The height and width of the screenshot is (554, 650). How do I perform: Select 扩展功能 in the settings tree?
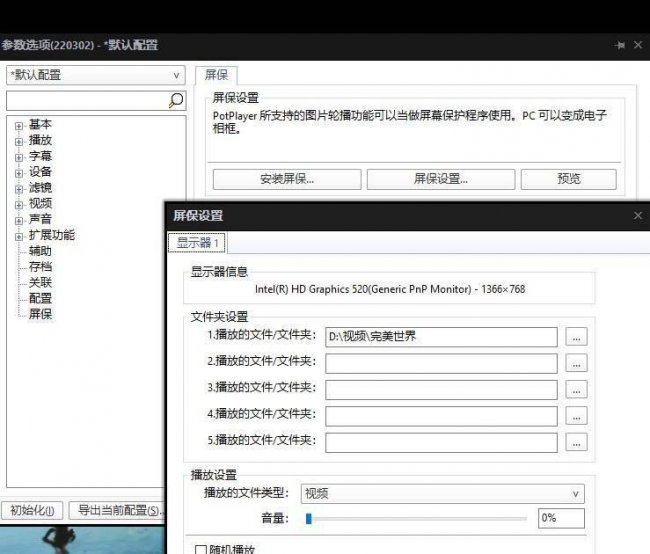(52, 235)
